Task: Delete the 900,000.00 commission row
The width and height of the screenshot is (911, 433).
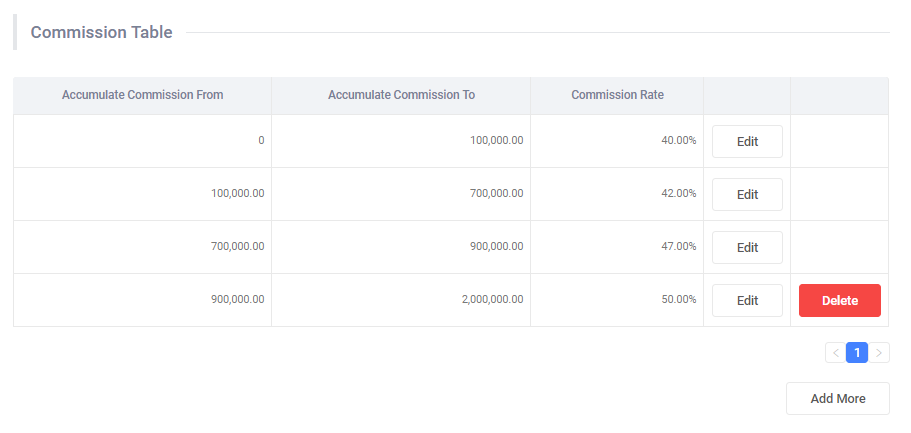Action: [839, 300]
